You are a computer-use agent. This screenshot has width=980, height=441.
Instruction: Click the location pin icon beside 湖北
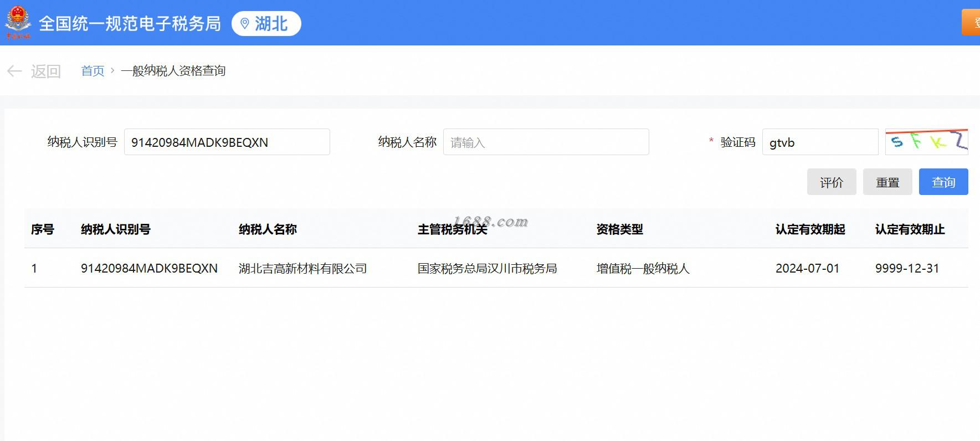coord(244,24)
